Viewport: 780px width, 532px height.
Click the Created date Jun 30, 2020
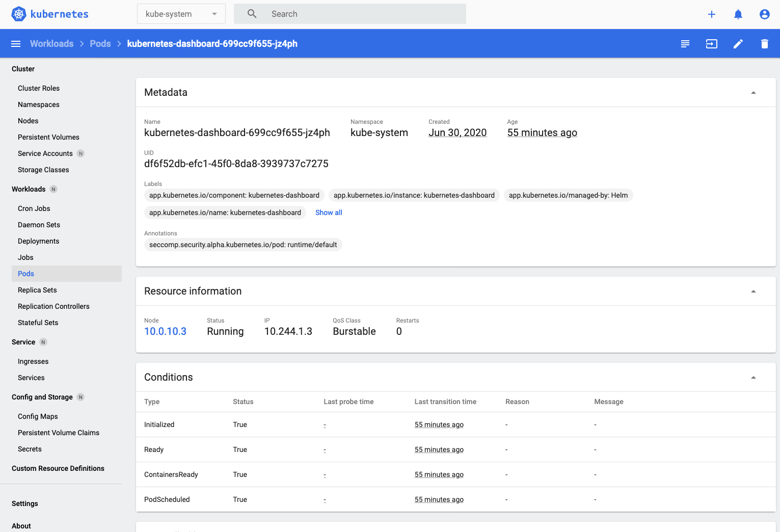coord(458,132)
